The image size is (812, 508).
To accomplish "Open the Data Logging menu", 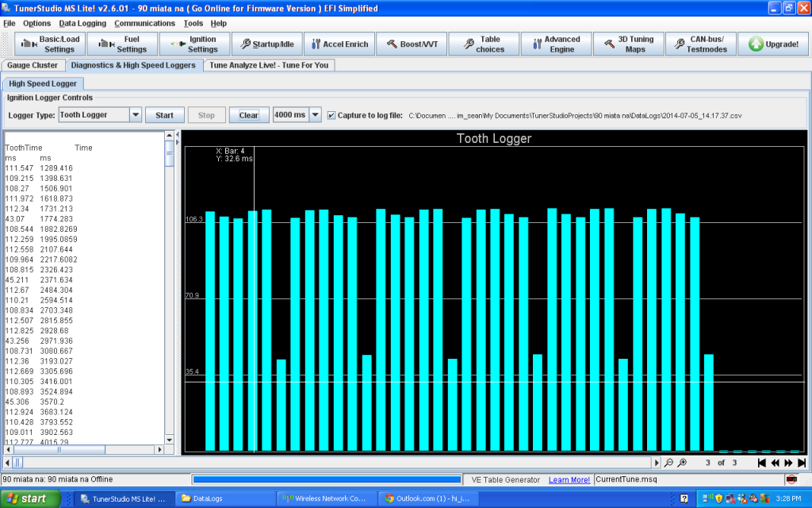I will [82, 24].
